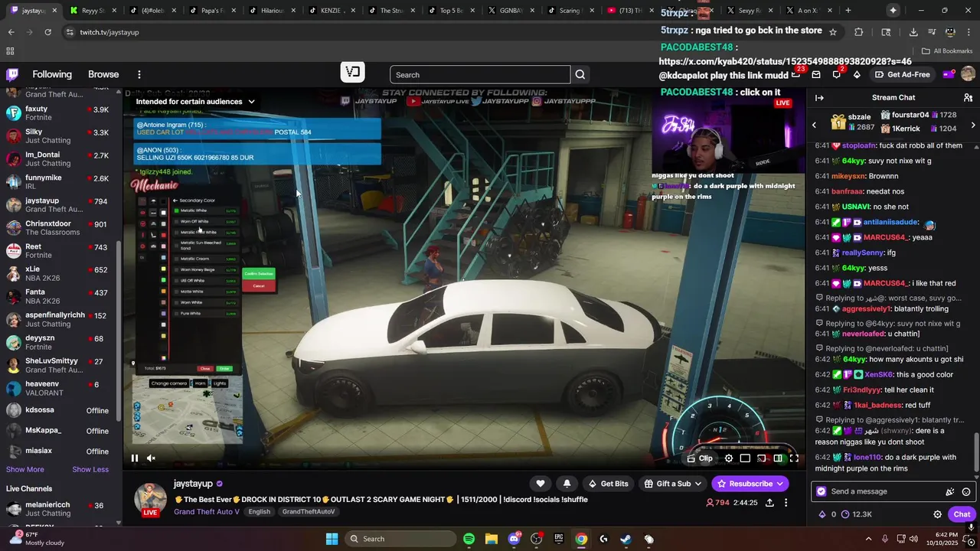Screen dimensions: 980x551
Task: Open Steam from taskbar
Action: 626,539
